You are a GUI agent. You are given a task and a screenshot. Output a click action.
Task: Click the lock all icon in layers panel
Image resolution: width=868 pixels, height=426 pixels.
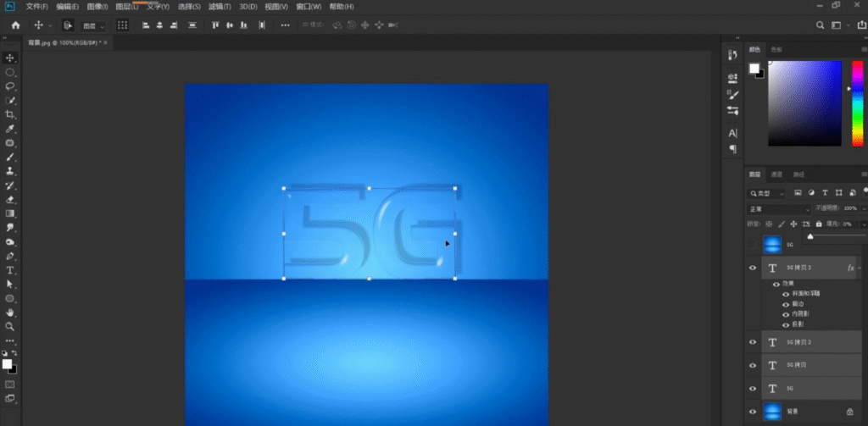point(818,224)
